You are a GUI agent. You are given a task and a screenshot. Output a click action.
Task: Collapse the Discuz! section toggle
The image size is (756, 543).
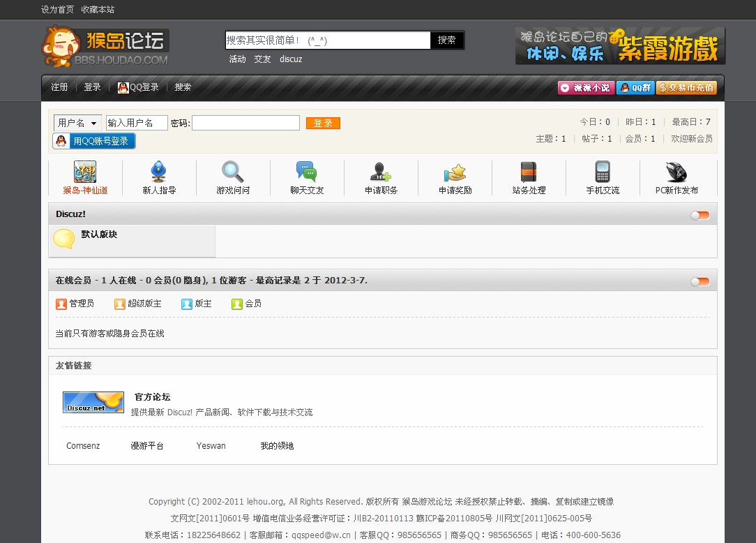click(x=700, y=215)
